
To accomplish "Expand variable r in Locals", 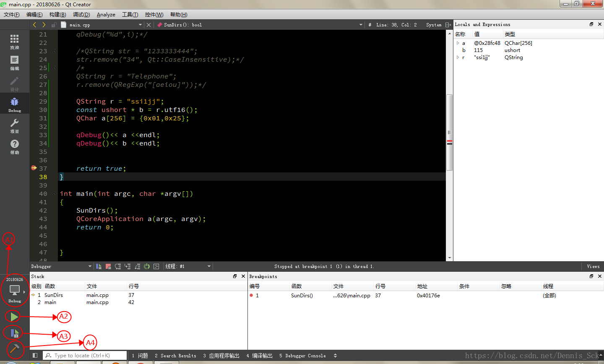I will (x=458, y=57).
